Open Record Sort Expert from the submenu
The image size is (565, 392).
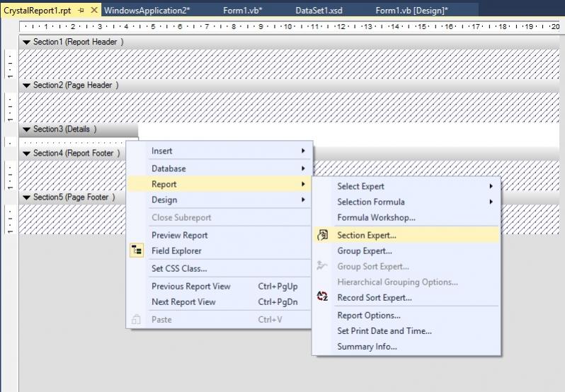(406, 298)
